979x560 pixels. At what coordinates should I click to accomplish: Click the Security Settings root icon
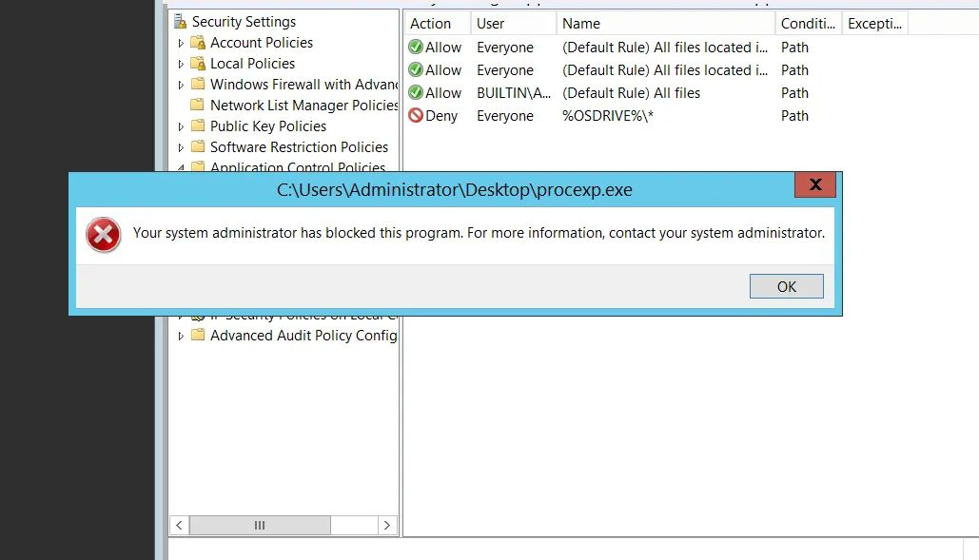pyautogui.click(x=180, y=21)
